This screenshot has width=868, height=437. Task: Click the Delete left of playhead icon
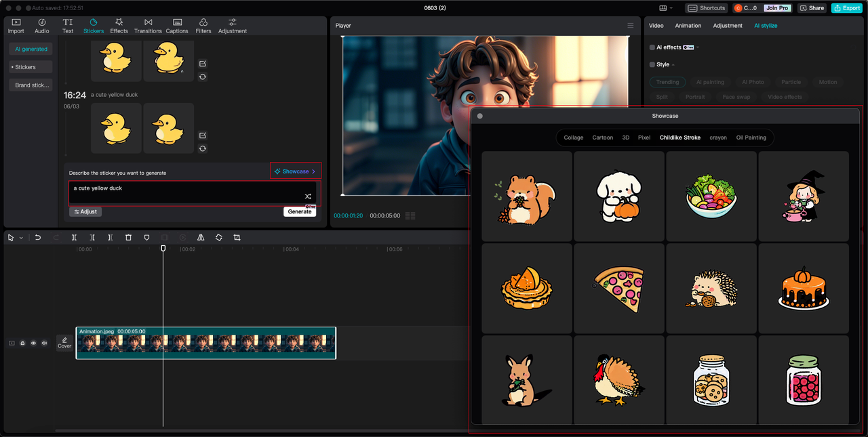click(92, 238)
